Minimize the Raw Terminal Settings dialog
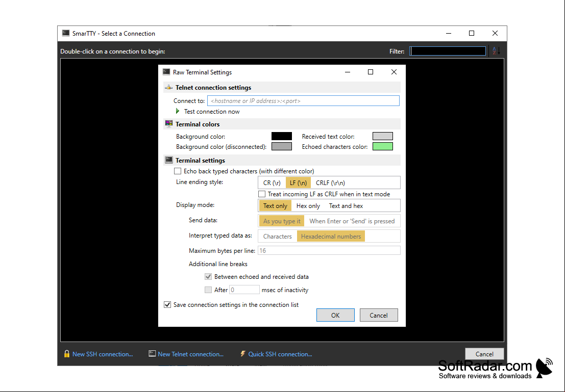Viewport: 565px width, 392px height. point(348,72)
